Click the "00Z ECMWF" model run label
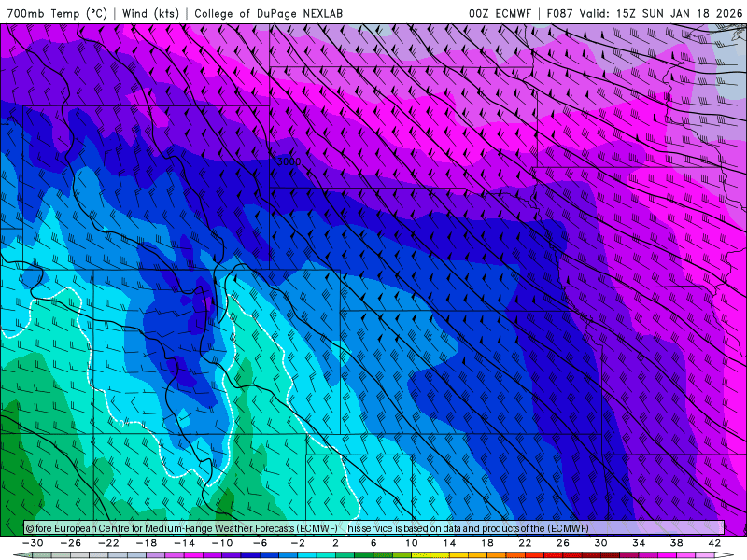 tap(500, 13)
